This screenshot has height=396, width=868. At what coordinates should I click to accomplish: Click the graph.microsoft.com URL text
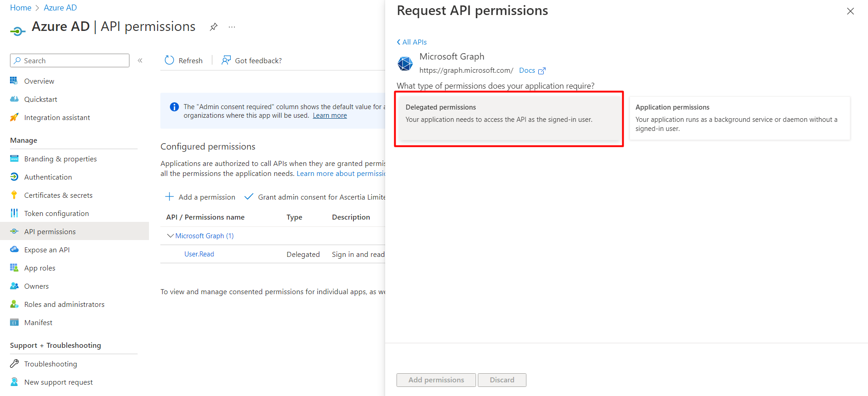pyautogui.click(x=466, y=70)
